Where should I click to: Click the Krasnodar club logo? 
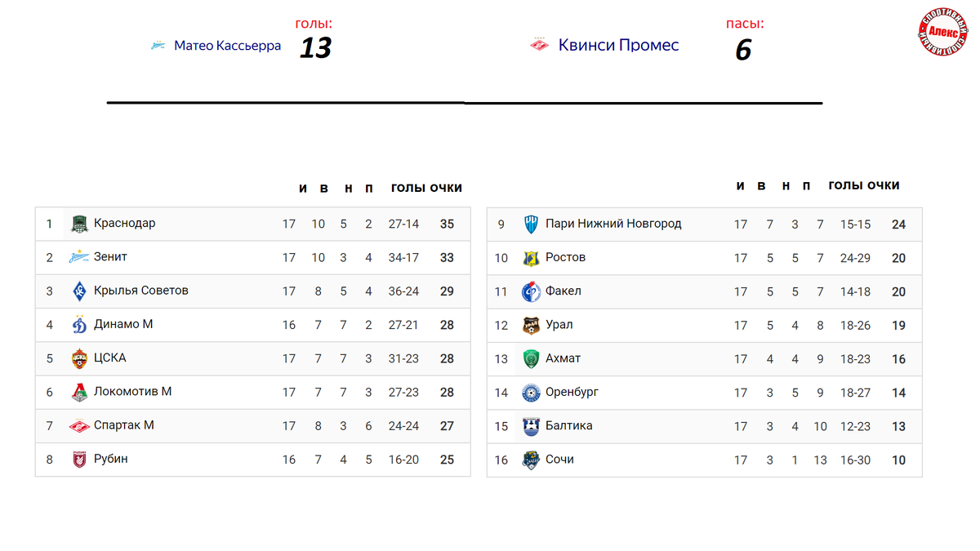[x=79, y=224]
